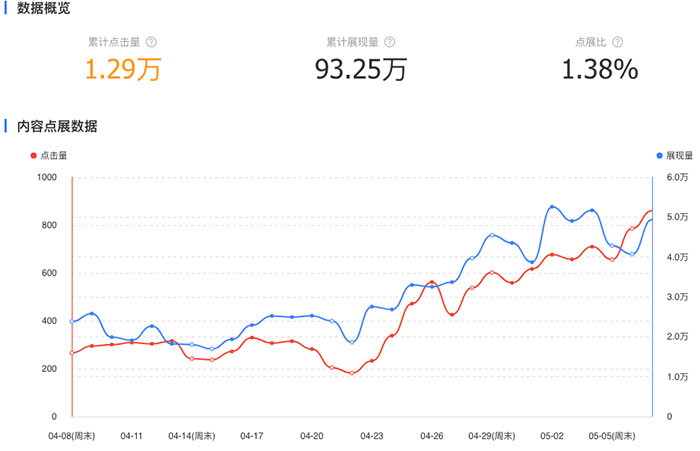Click the 1000 label on the left axis
The image size is (700, 451).
click(x=46, y=177)
